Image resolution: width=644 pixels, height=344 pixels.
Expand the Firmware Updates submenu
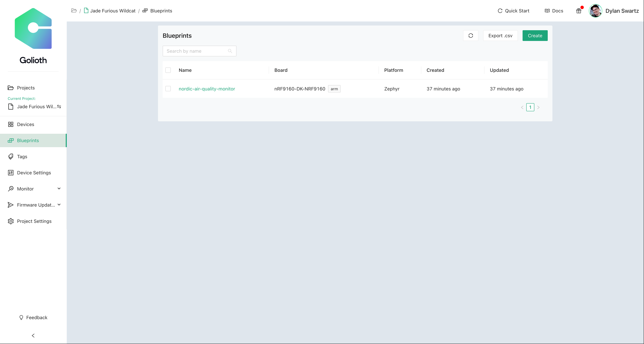59,205
